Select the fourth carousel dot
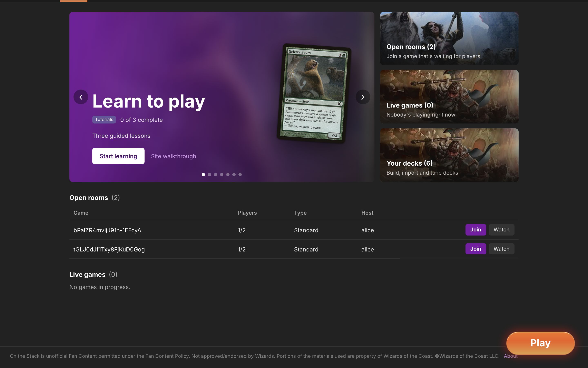 pos(222,175)
